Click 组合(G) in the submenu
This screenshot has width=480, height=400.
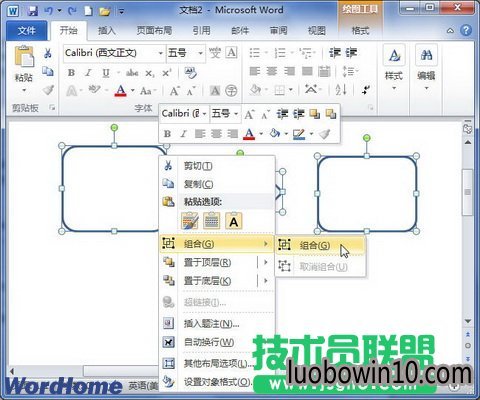click(x=320, y=245)
